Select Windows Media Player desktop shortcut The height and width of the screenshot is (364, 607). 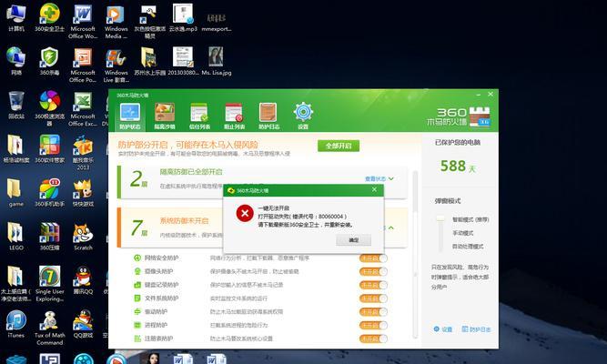(116, 22)
